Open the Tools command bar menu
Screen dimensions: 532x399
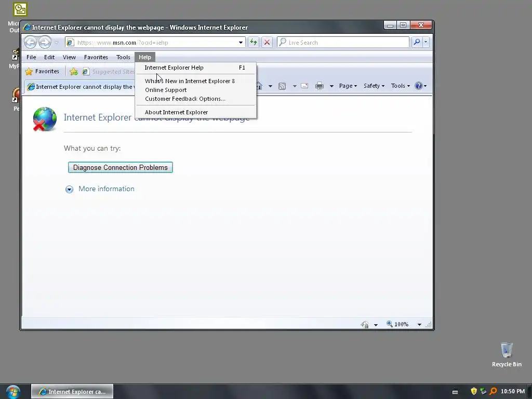[x=401, y=86]
